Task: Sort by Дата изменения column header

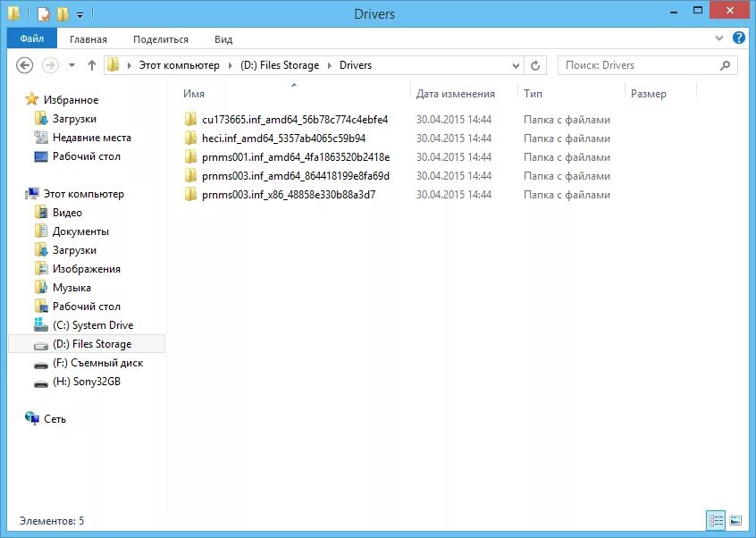Action: pyautogui.click(x=455, y=94)
